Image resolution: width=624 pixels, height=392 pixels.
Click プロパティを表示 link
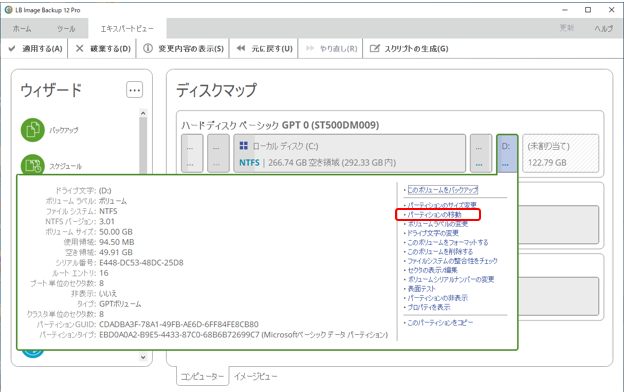(429, 307)
